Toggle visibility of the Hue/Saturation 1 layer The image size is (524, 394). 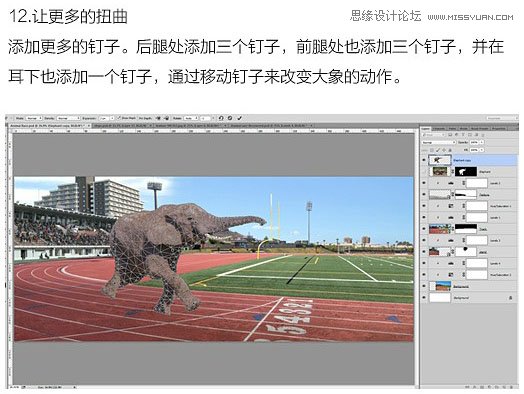click(424, 206)
